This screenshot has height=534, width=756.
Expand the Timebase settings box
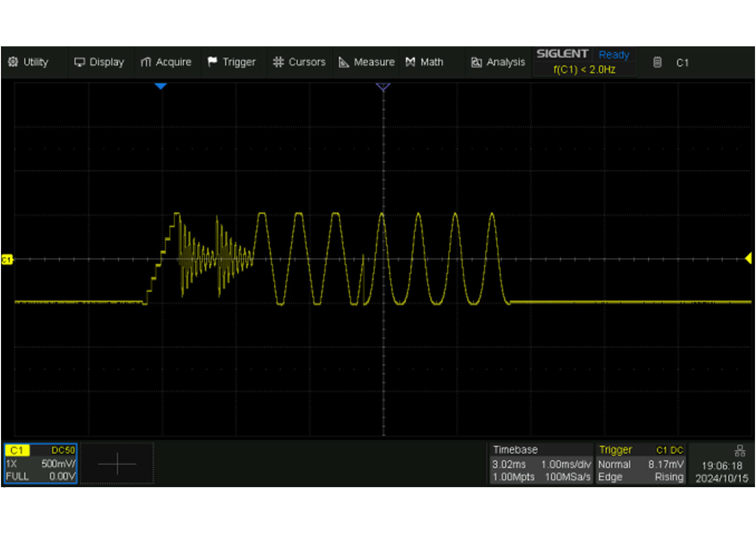541,463
